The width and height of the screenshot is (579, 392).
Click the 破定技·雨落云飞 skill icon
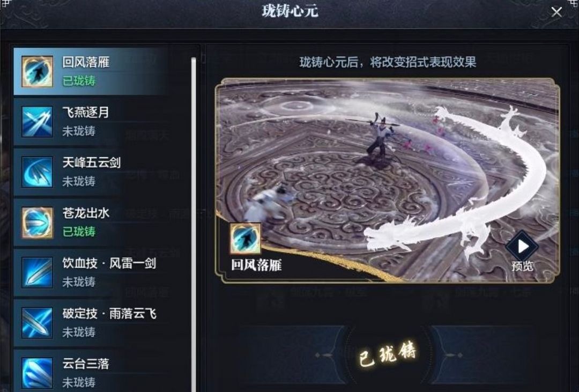coord(37,322)
